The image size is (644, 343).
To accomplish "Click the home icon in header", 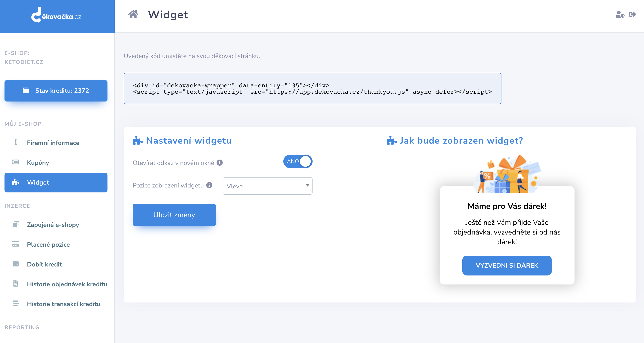I will pos(133,14).
